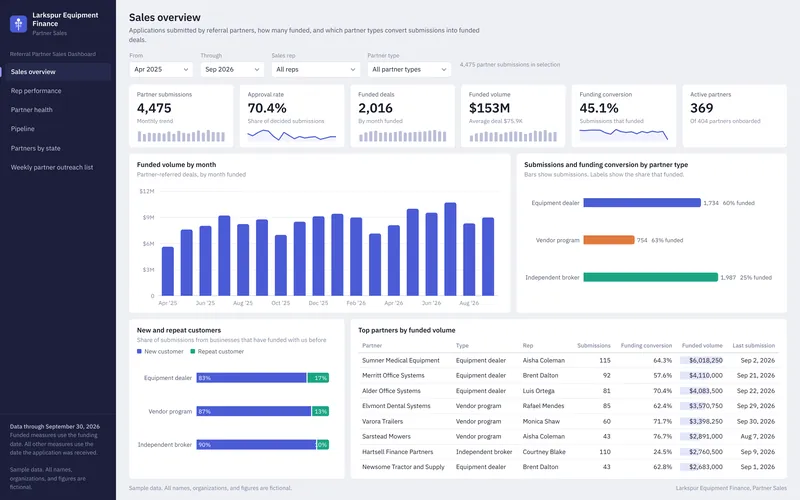Navigate to Pipeline section
This screenshot has height=500, width=800.
(56, 129)
